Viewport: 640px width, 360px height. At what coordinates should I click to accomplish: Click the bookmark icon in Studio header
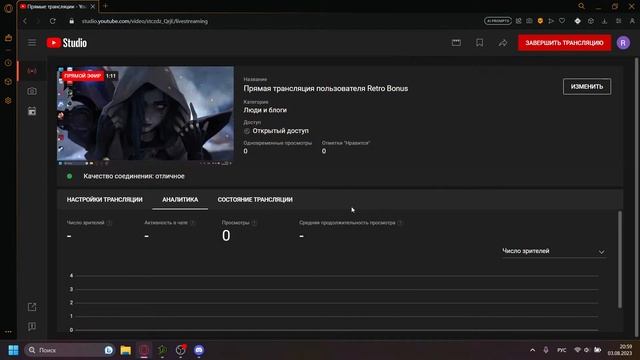(480, 42)
